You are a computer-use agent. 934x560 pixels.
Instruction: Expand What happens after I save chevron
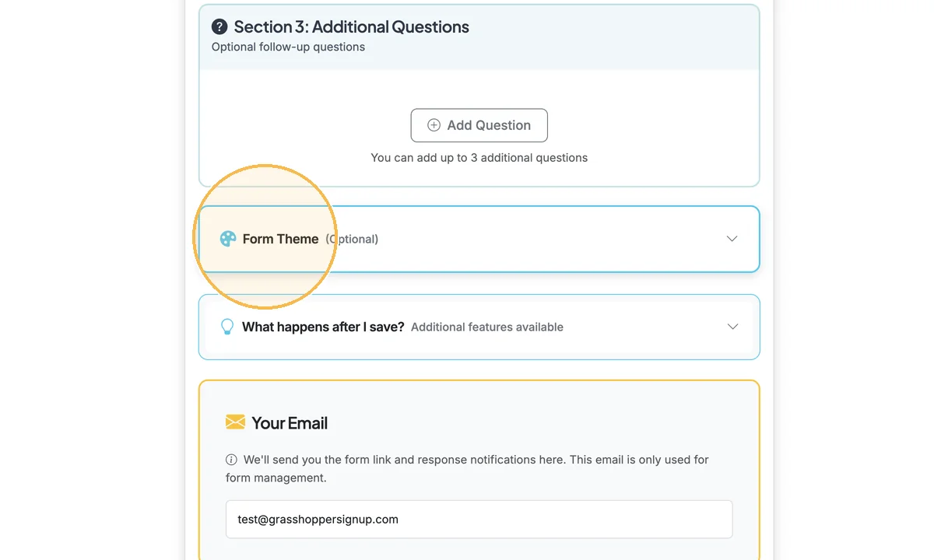coord(732,327)
